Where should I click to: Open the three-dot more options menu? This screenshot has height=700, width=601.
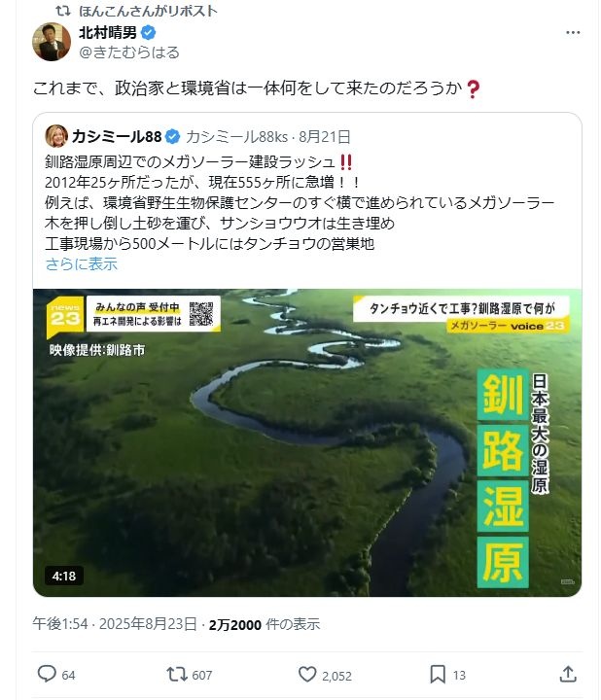click(x=573, y=33)
